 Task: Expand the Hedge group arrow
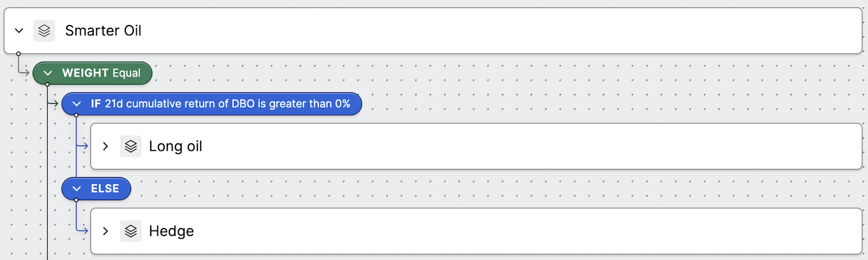(x=106, y=231)
